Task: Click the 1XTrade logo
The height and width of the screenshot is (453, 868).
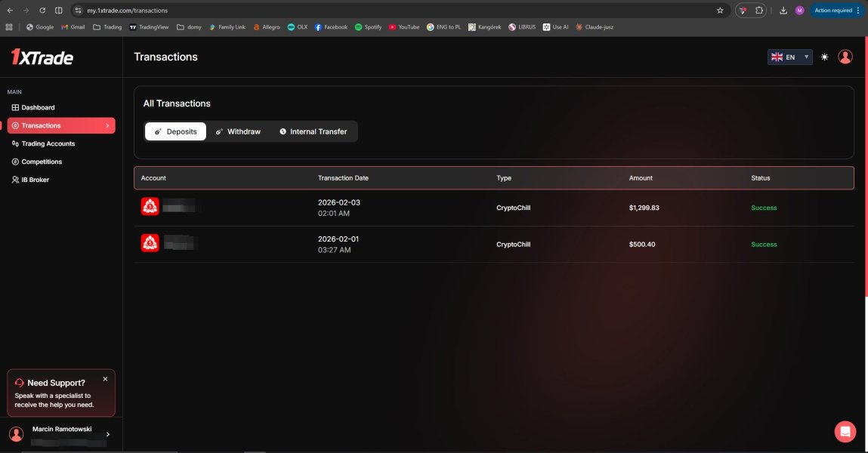Action: 42,57
